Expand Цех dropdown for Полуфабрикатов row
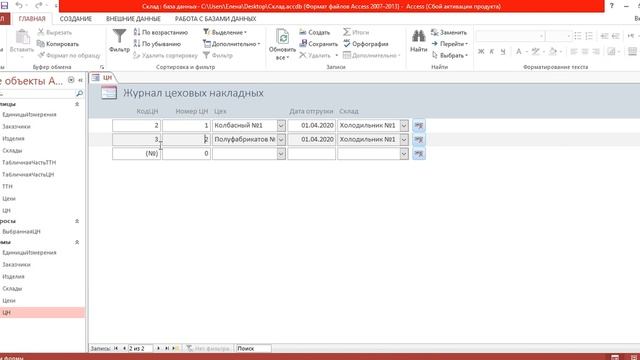Viewport: 640px width, 360px height. 281,139
